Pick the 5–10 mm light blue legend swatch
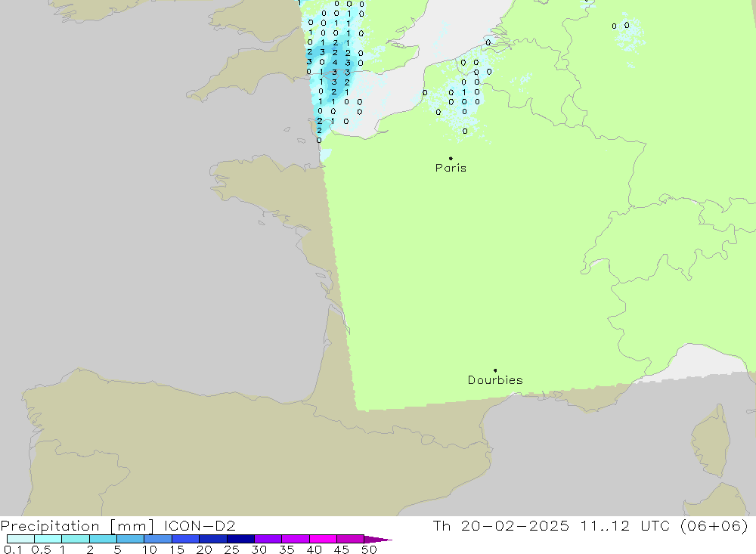 click(131, 539)
